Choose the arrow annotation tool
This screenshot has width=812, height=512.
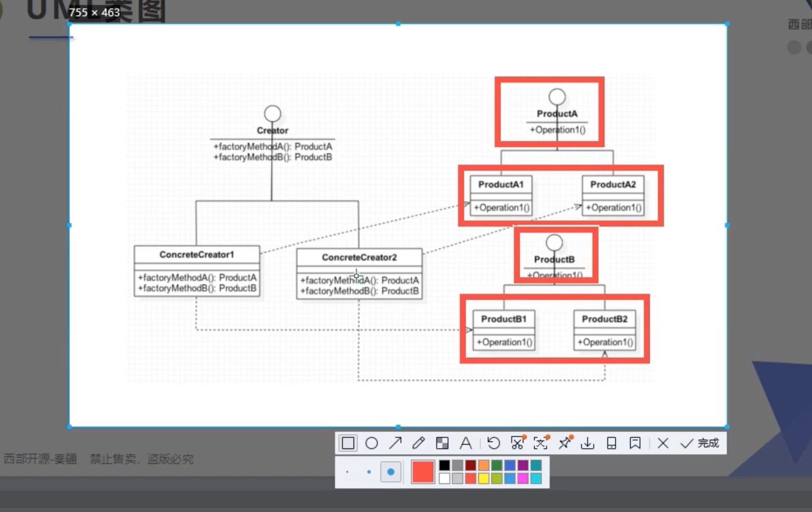[x=396, y=443]
